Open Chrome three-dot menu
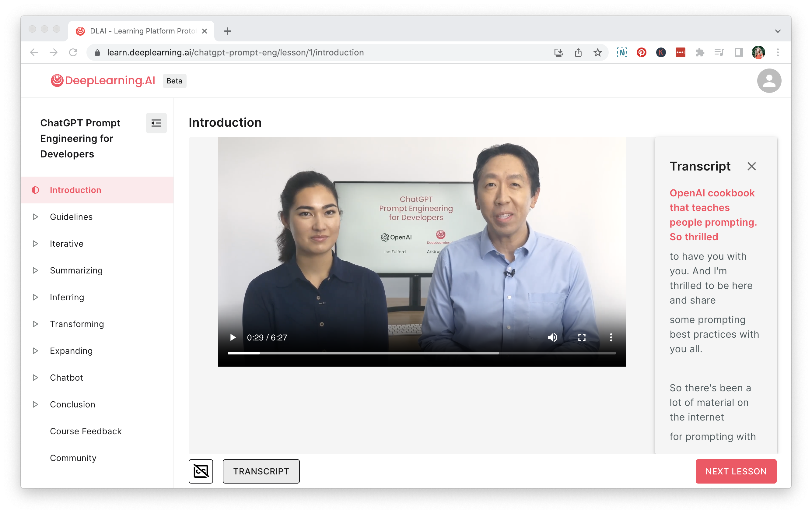 [x=778, y=52]
